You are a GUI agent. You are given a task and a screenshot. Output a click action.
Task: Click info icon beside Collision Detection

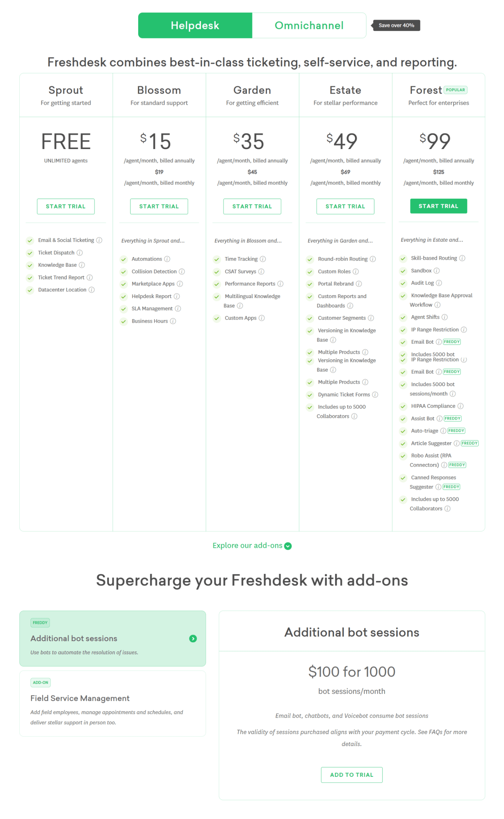pos(182,271)
